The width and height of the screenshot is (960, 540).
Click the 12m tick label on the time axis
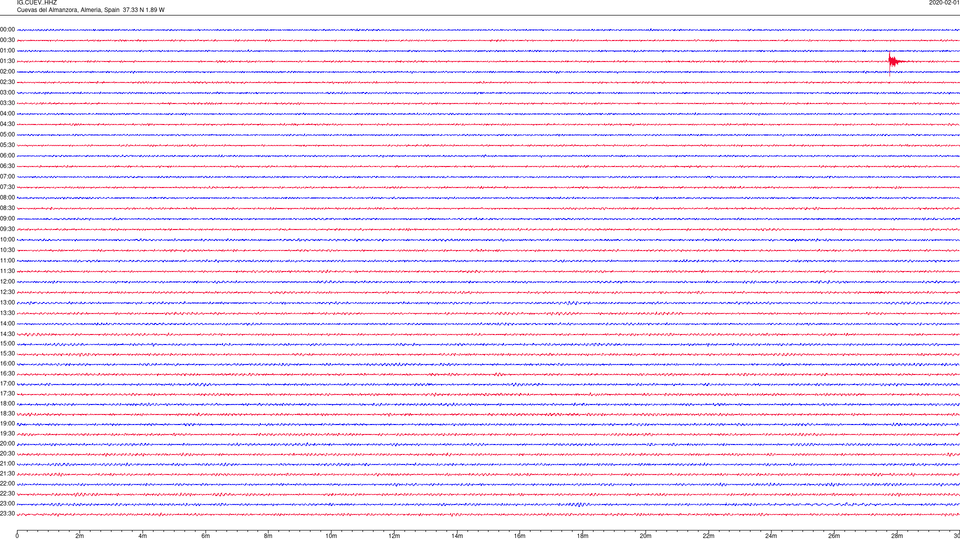click(x=394, y=536)
